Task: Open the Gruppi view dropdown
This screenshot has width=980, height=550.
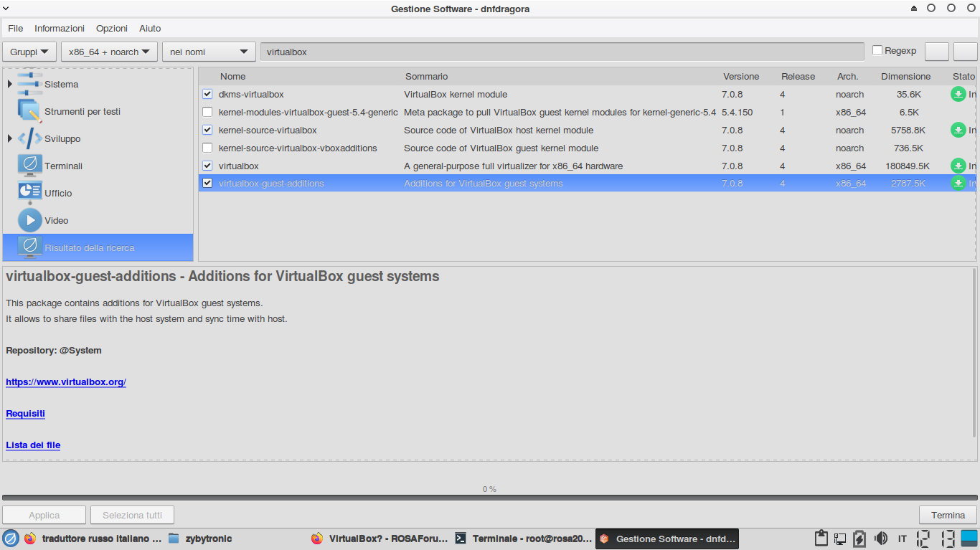Action: click(x=29, y=52)
